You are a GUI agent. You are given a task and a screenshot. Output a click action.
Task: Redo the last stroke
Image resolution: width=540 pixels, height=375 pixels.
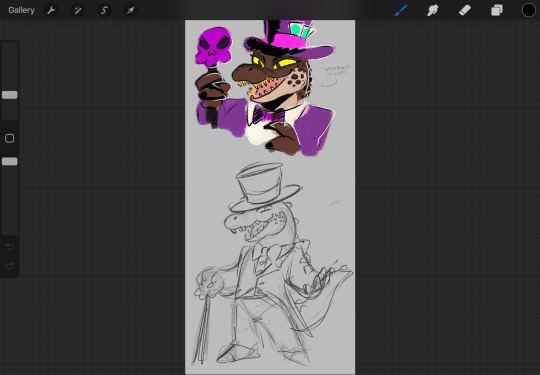pyautogui.click(x=10, y=266)
